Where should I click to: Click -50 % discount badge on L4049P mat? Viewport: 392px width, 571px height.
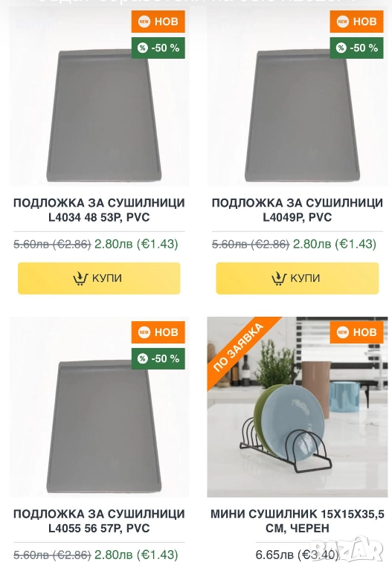pos(356,48)
